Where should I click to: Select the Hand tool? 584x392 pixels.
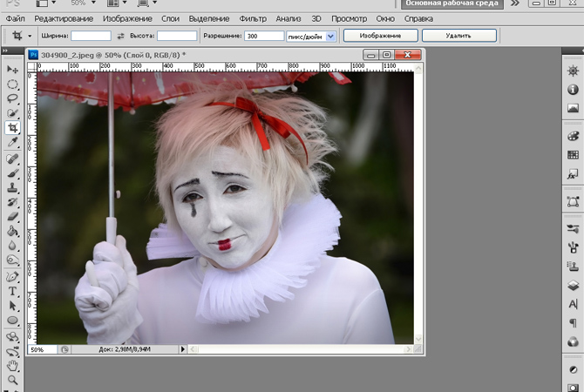[12, 366]
